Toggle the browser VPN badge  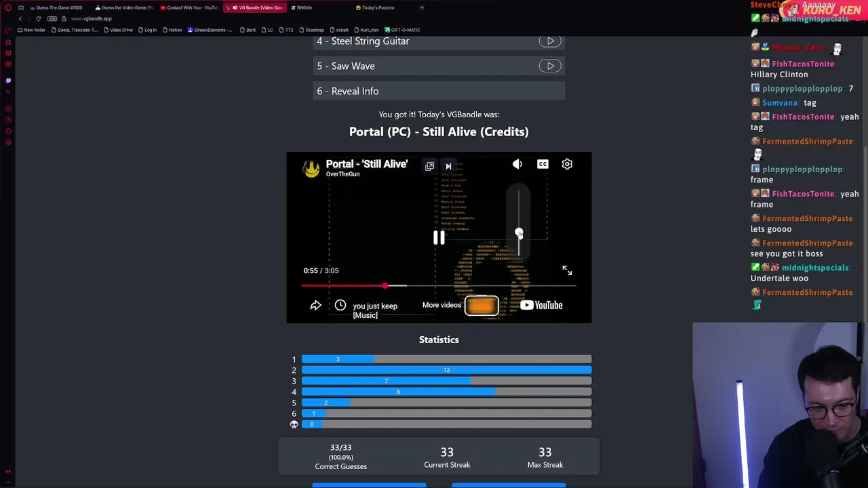pos(52,18)
